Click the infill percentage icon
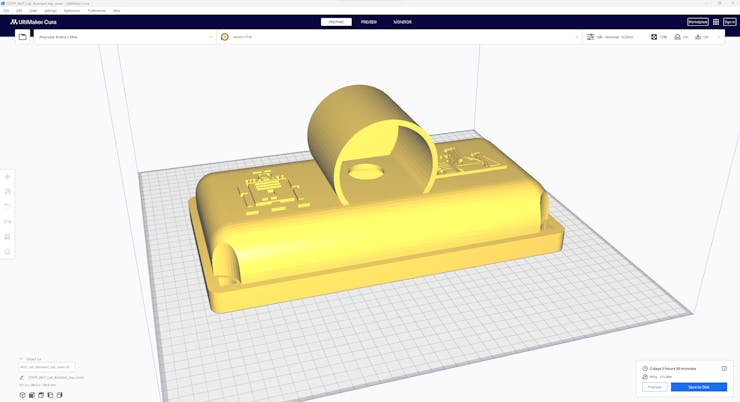Image resolution: width=740 pixels, height=402 pixels. point(654,37)
